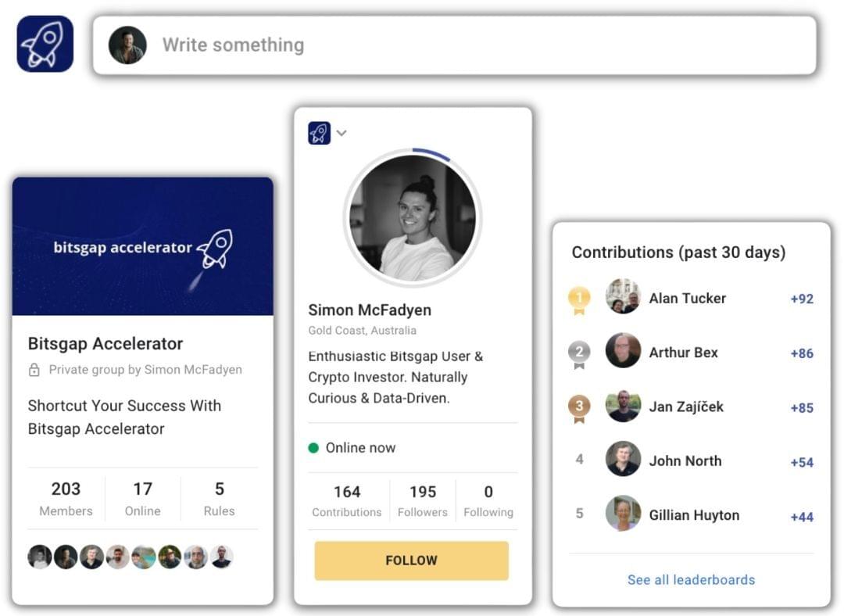Open the 195 Followers stat
The width and height of the screenshot is (844, 616).
423,501
